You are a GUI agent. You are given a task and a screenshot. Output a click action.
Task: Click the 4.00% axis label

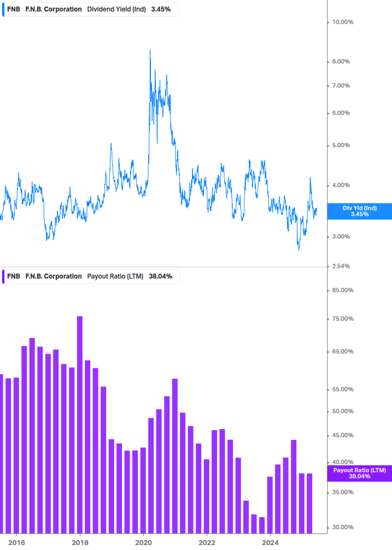click(x=341, y=185)
